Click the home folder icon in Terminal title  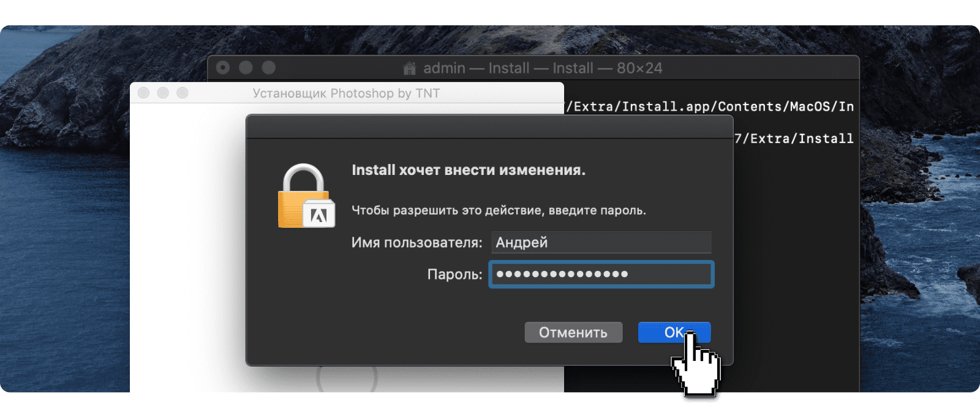pos(410,69)
